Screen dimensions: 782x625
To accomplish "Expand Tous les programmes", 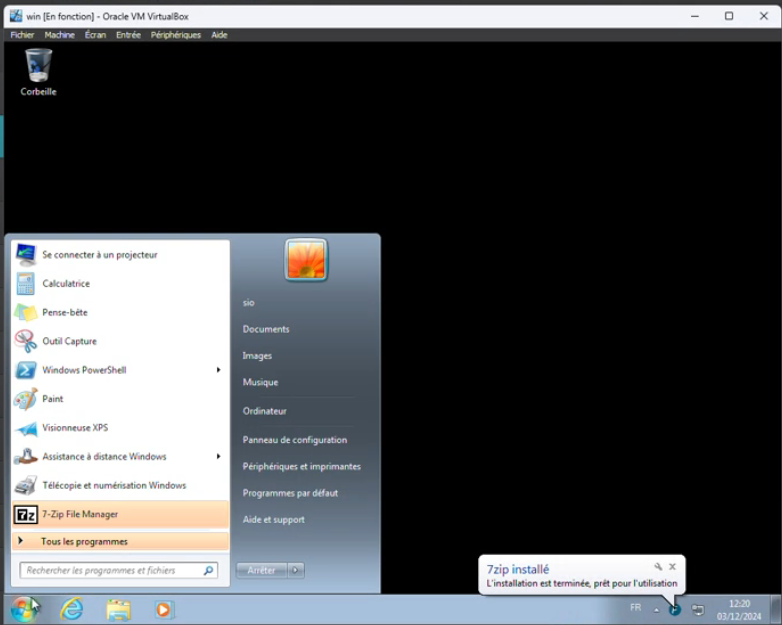I will click(x=120, y=541).
